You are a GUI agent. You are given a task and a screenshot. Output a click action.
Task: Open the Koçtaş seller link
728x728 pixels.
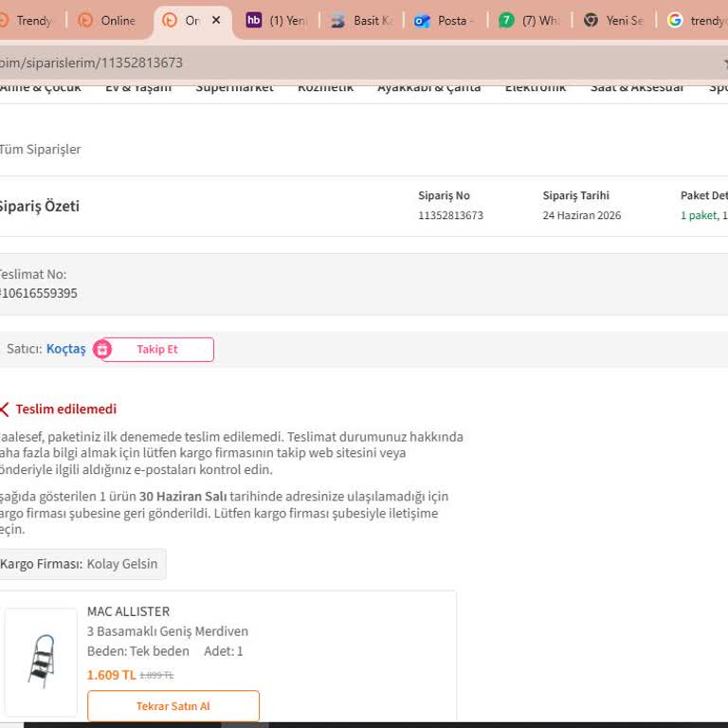point(66,349)
